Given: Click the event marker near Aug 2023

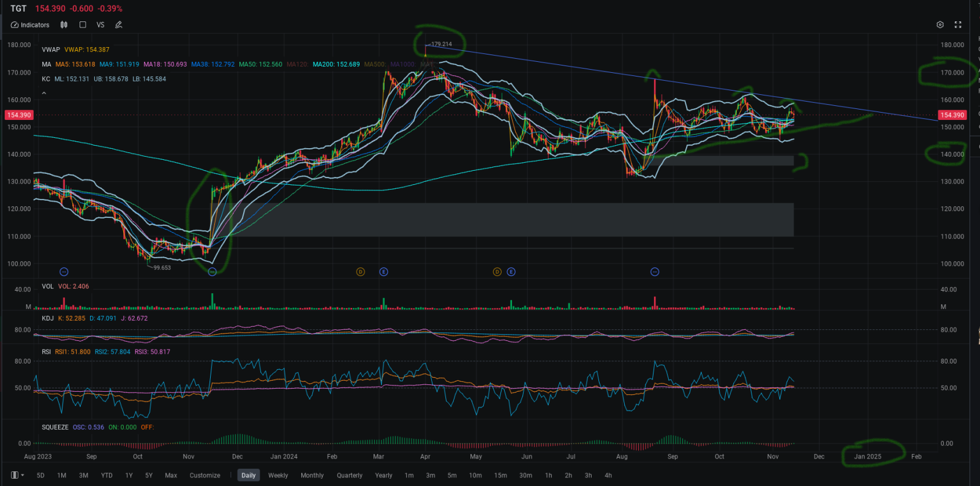Looking at the screenshot, I should 64,272.
